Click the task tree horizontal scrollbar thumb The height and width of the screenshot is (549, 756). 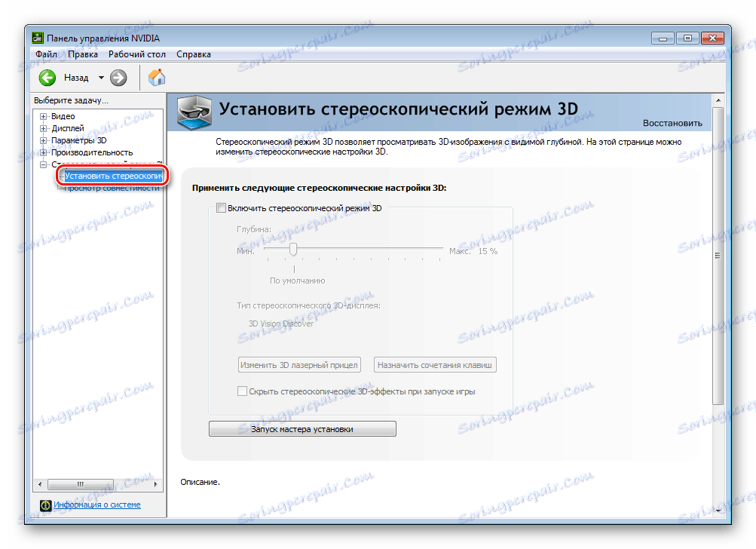pos(81,484)
